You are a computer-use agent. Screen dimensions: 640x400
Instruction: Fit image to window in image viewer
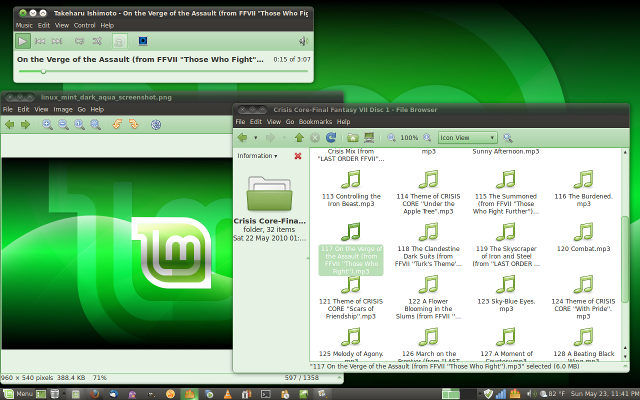point(96,124)
